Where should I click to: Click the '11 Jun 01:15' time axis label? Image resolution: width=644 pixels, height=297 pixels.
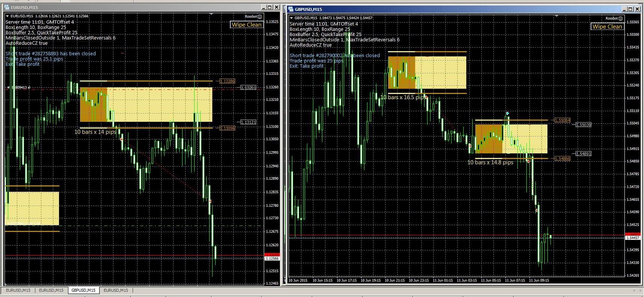(443, 280)
